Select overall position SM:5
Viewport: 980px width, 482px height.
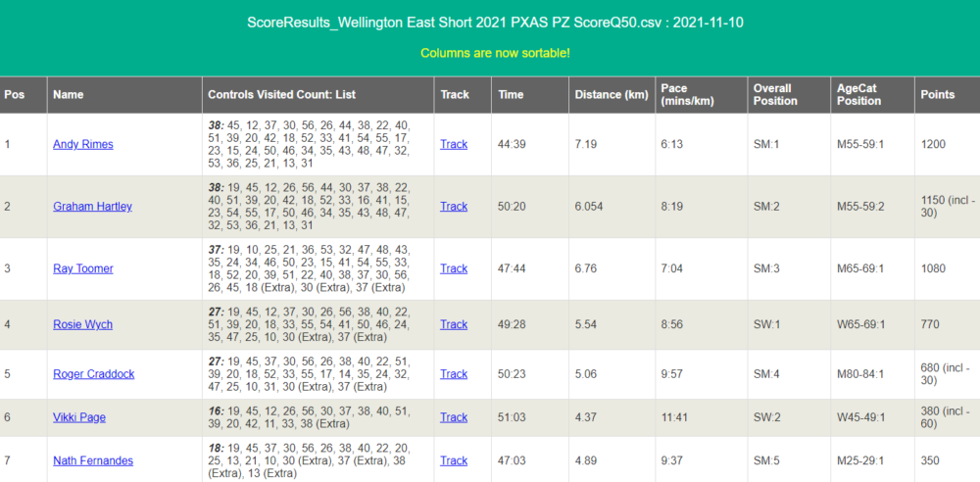point(767,460)
